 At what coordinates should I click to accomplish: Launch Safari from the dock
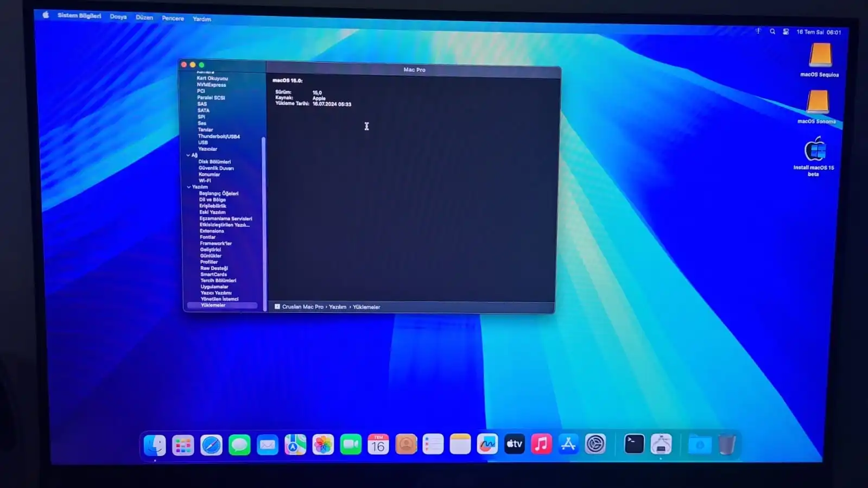click(x=211, y=445)
